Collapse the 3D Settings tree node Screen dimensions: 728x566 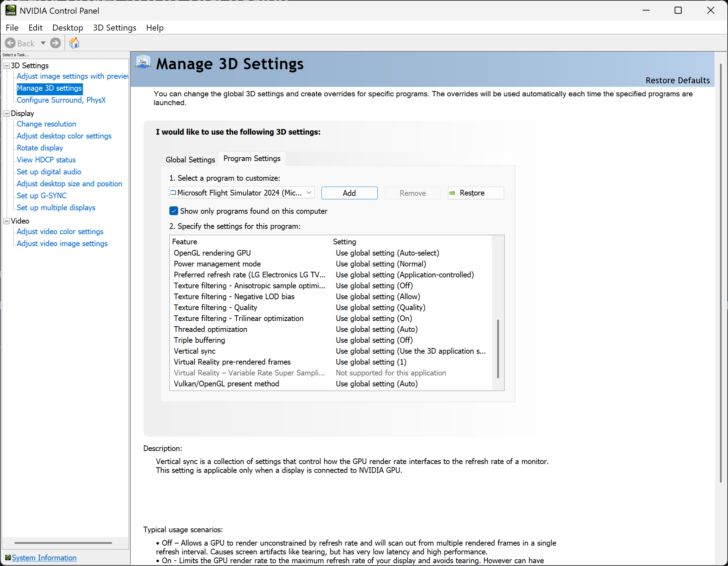coord(7,66)
